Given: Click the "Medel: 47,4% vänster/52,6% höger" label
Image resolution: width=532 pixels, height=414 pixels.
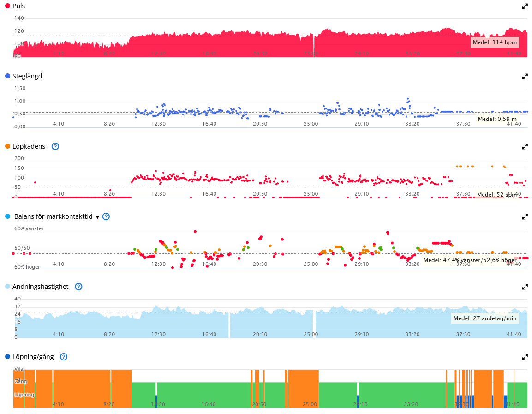Looking at the screenshot, I should 470,260.
